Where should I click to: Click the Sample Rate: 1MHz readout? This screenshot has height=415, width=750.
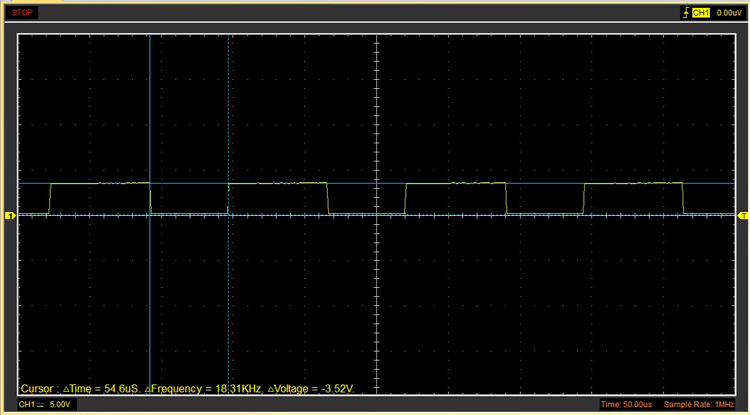tap(697, 404)
